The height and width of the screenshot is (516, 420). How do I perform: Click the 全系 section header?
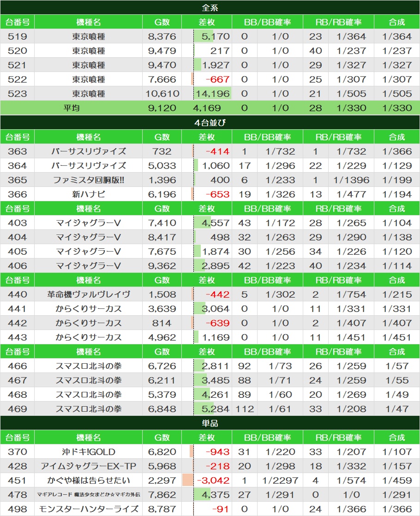click(210, 7)
